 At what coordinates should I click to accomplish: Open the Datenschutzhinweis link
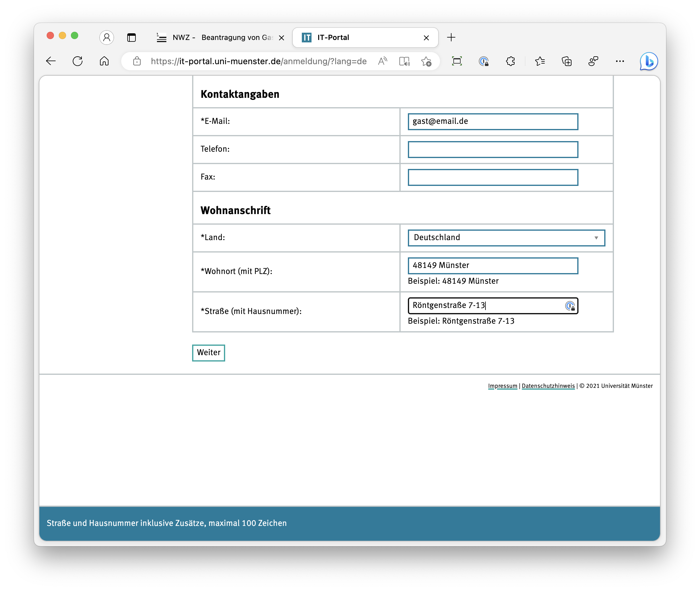(x=548, y=386)
